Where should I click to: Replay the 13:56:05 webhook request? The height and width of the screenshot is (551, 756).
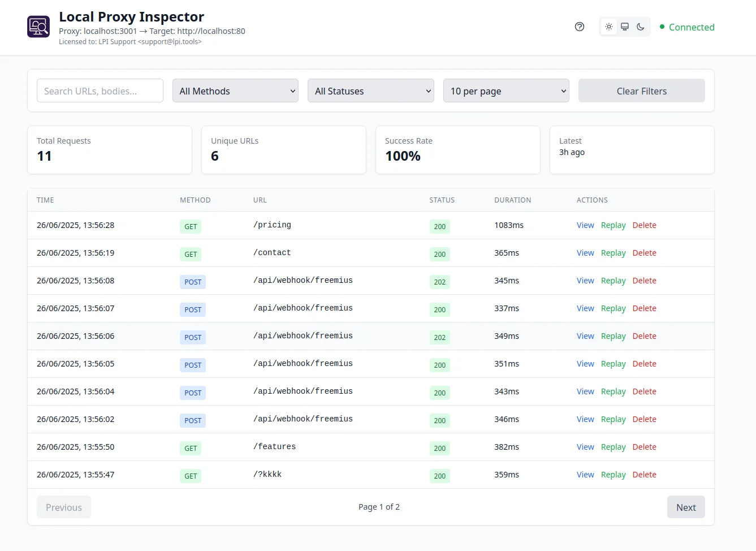[x=613, y=364]
